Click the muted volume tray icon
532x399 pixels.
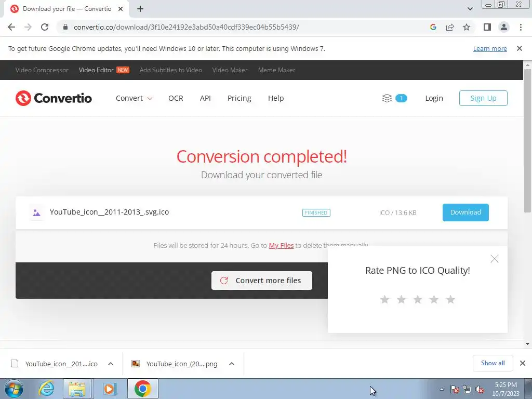[x=480, y=389]
